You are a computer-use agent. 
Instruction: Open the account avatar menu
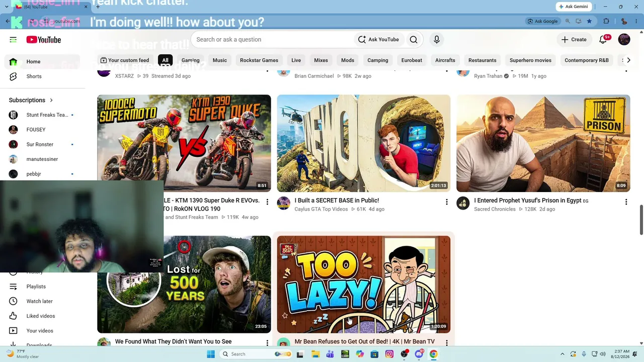click(x=624, y=40)
